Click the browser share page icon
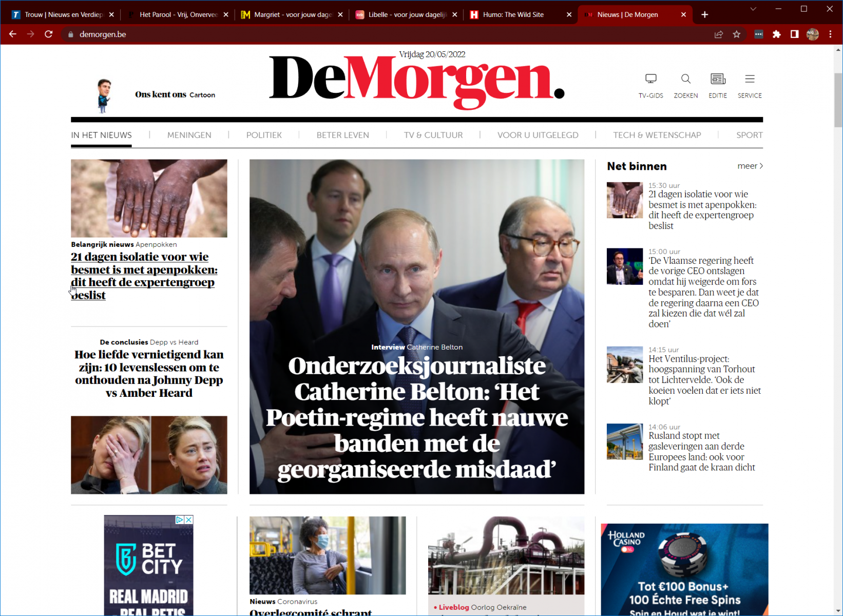843x616 pixels. point(719,34)
